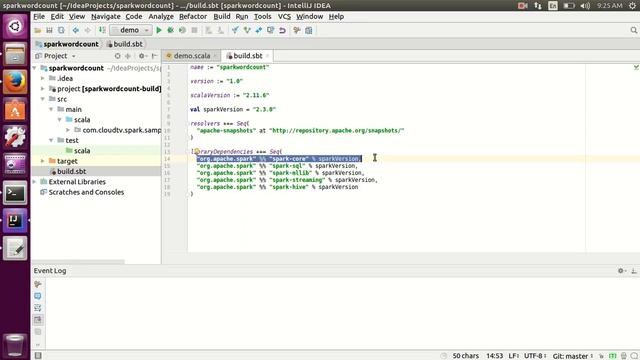Click the Build project icon beside demo dropdown

point(102,30)
